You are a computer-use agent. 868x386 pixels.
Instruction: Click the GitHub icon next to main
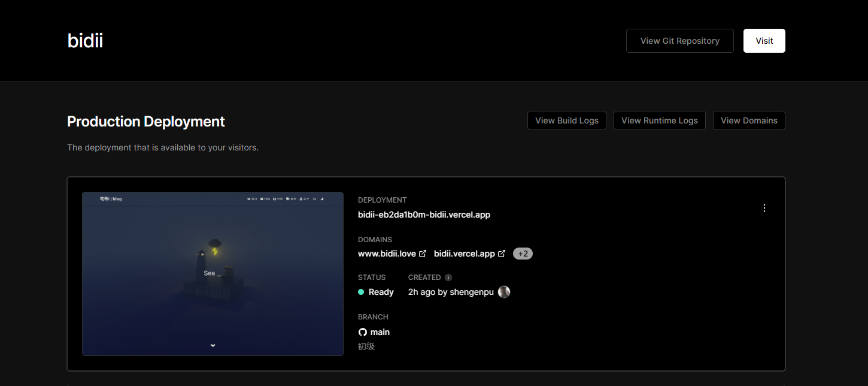pyautogui.click(x=362, y=332)
